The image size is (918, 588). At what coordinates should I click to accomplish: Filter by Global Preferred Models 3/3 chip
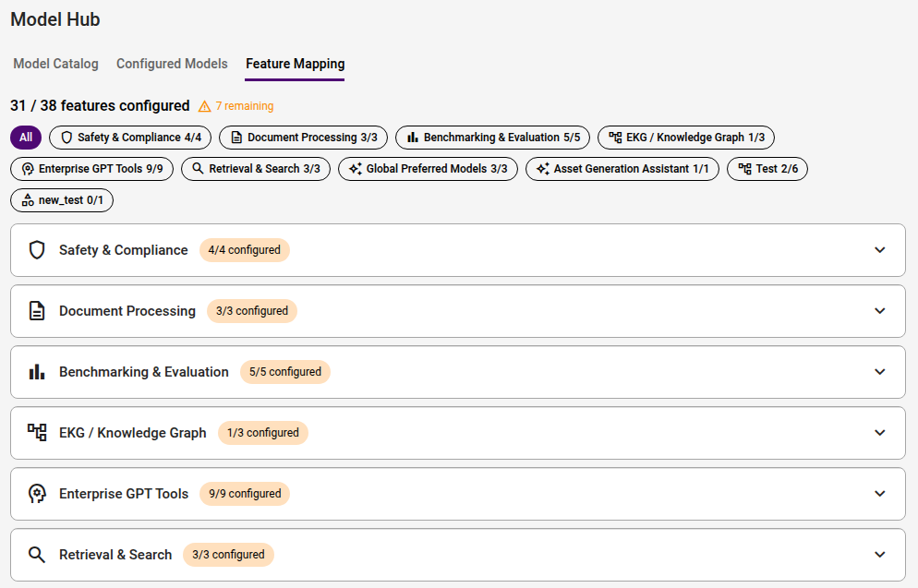coord(428,169)
